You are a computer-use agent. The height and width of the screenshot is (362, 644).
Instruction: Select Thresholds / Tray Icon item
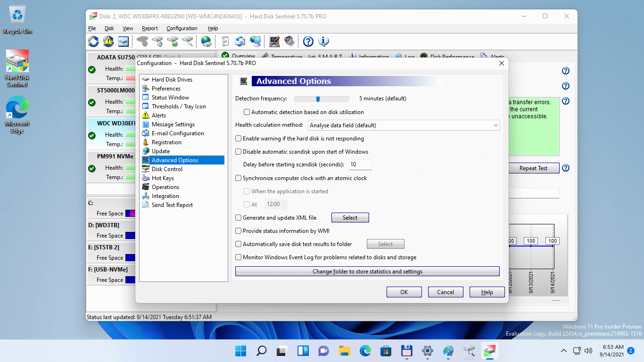[x=179, y=107]
